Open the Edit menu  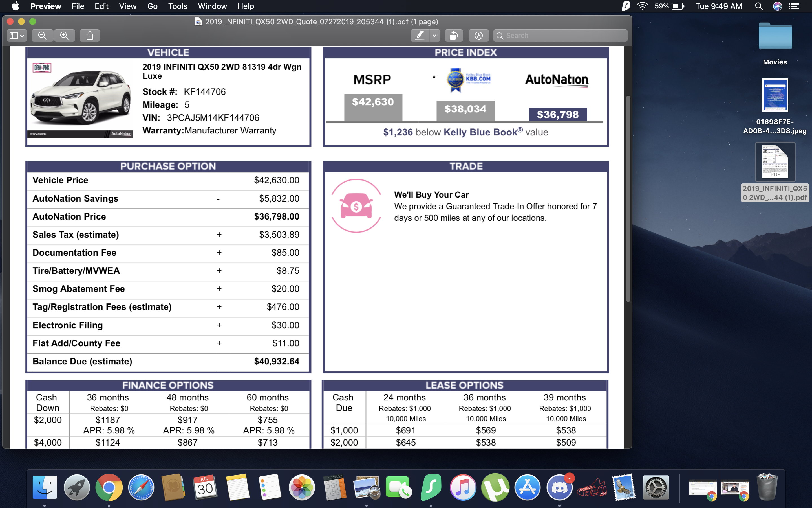(x=101, y=6)
